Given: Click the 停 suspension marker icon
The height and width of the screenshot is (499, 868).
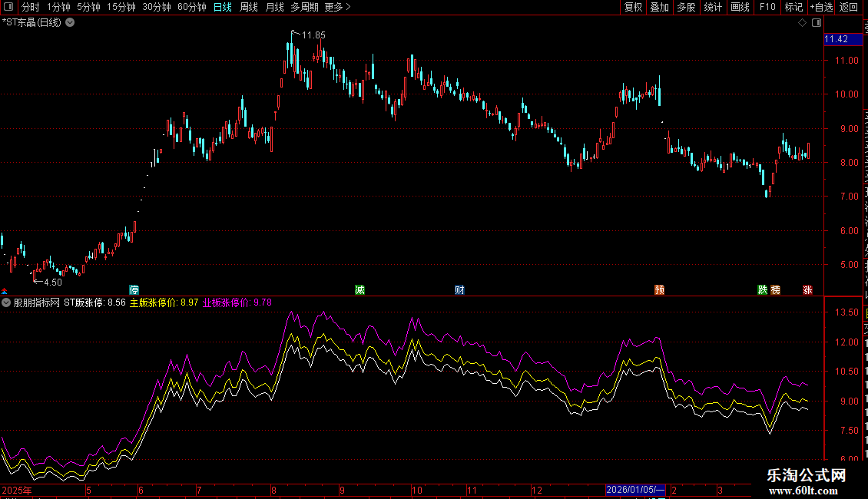Looking at the screenshot, I should (x=134, y=290).
